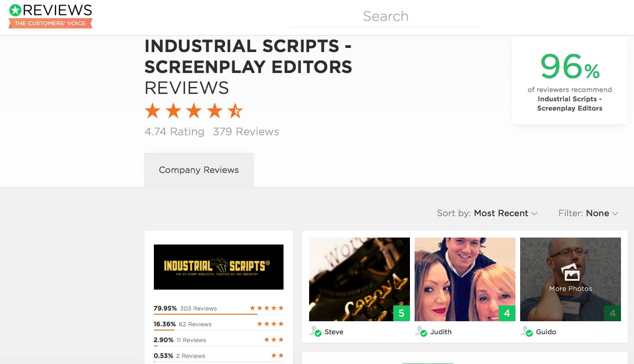Switch to the Company Reviews tab
634x364 pixels.
coord(199,170)
